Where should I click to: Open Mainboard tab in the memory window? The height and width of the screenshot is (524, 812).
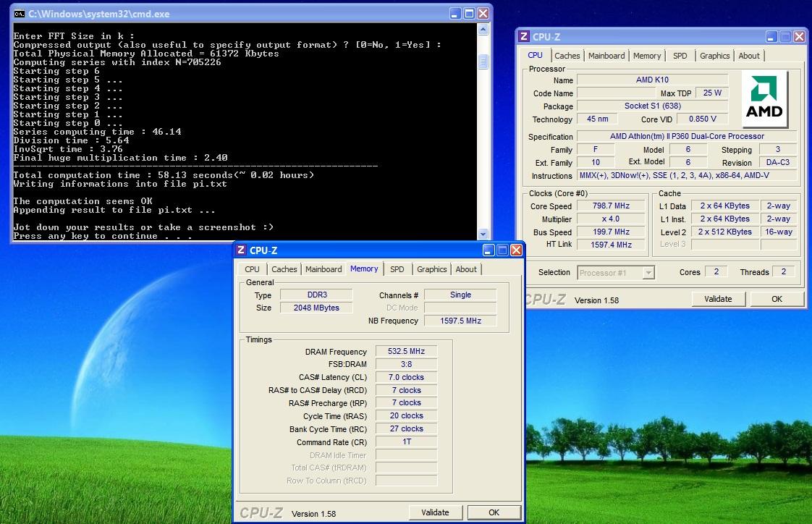coord(323,269)
